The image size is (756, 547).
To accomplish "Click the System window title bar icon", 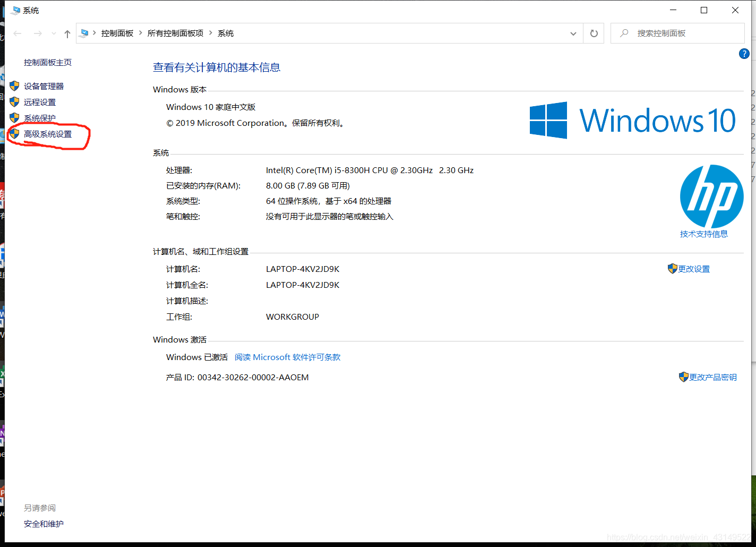I will coord(15,10).
